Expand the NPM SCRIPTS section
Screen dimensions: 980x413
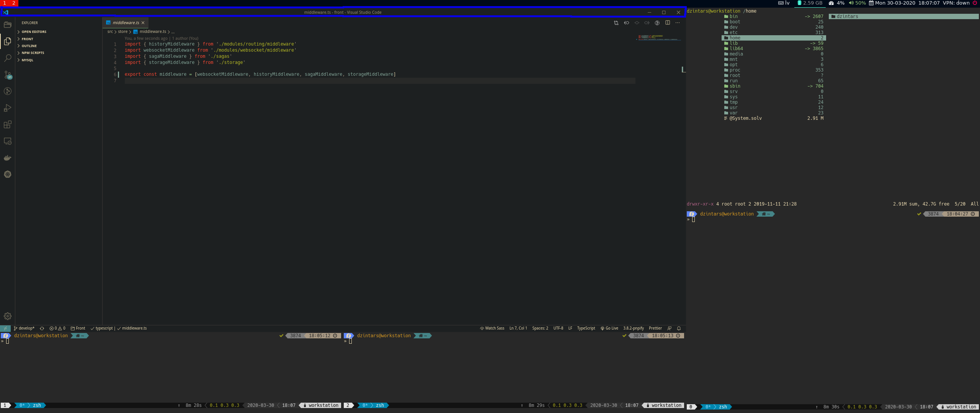tap(33, 53)
